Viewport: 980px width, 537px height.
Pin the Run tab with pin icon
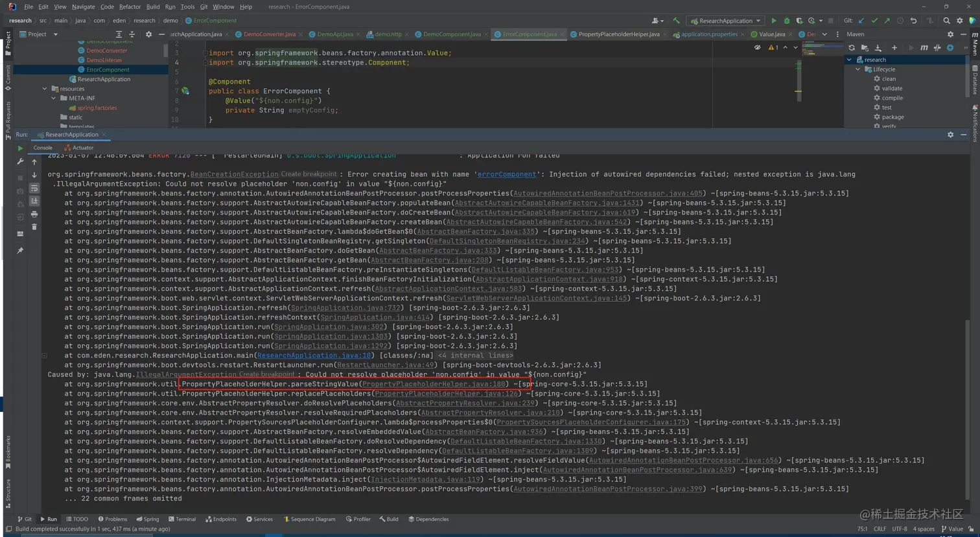coord(20,250)
